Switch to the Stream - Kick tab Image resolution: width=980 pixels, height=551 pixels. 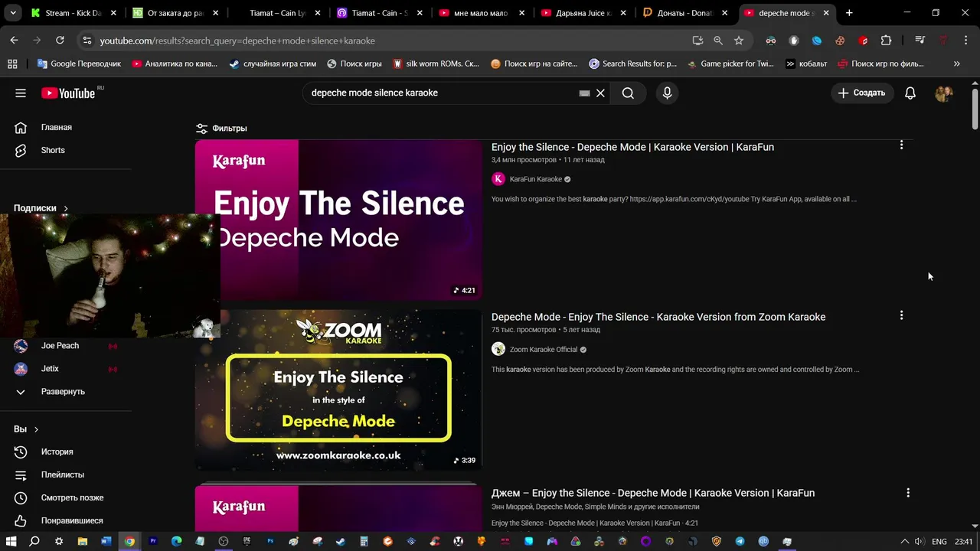73,13
